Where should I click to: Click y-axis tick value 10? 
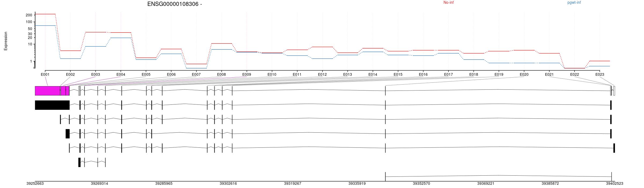coord(30,44)
